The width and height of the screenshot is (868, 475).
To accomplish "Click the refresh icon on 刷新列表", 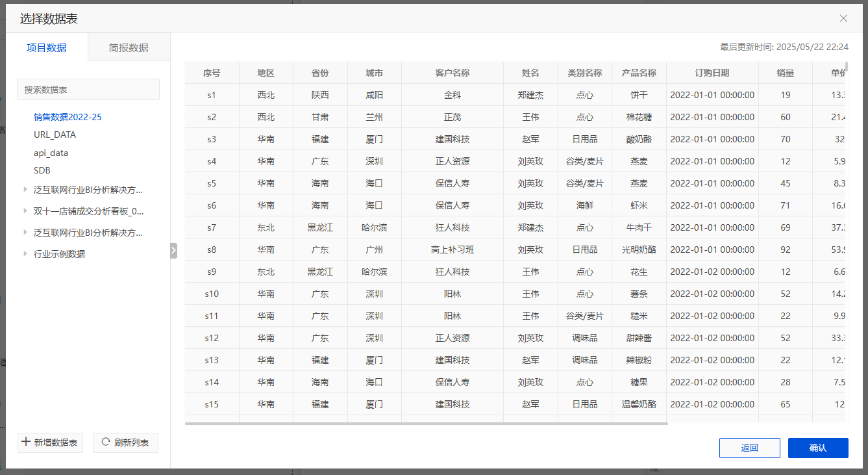I will [x=106, y=443].
